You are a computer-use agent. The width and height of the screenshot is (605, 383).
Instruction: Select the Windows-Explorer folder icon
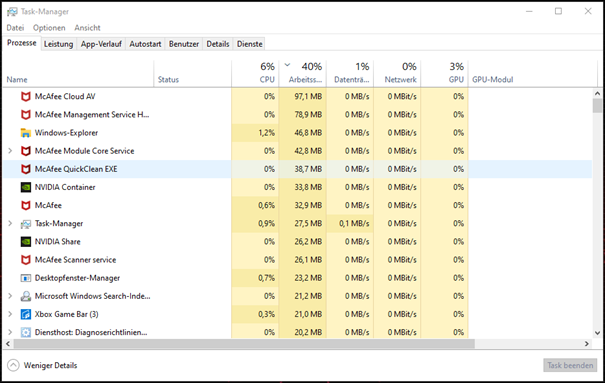coord(25,133)
